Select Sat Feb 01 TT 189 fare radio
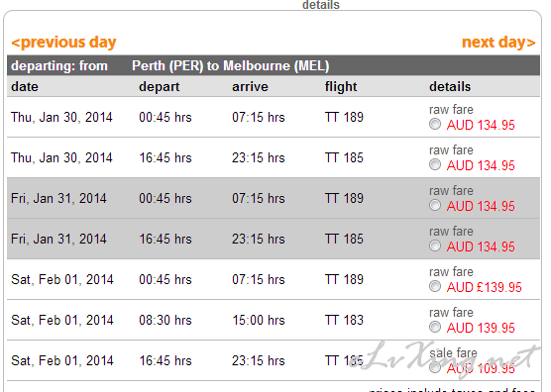Viewport: 551px width, 392px height. coord(435,286)
